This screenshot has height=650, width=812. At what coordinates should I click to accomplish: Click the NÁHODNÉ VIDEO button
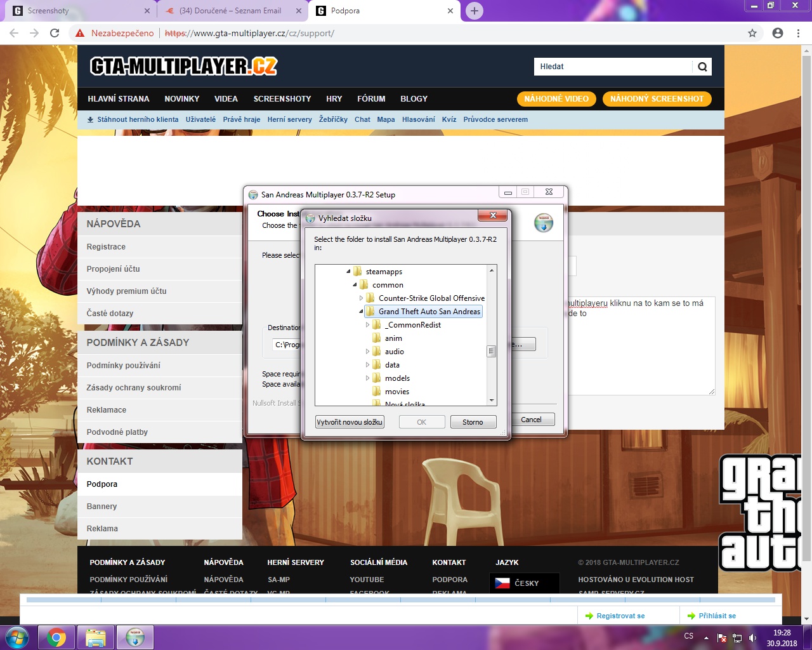[x=556, y=99]
